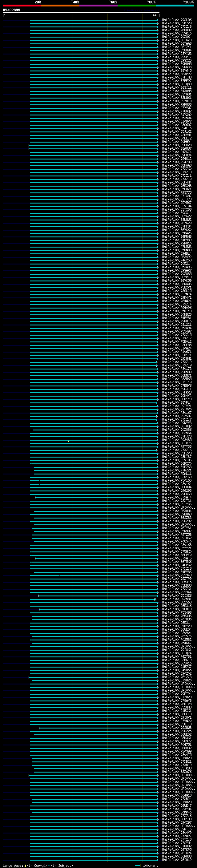
Task: Select the UniRef100_A5AL11 label
Action: [x=177, y=474]
